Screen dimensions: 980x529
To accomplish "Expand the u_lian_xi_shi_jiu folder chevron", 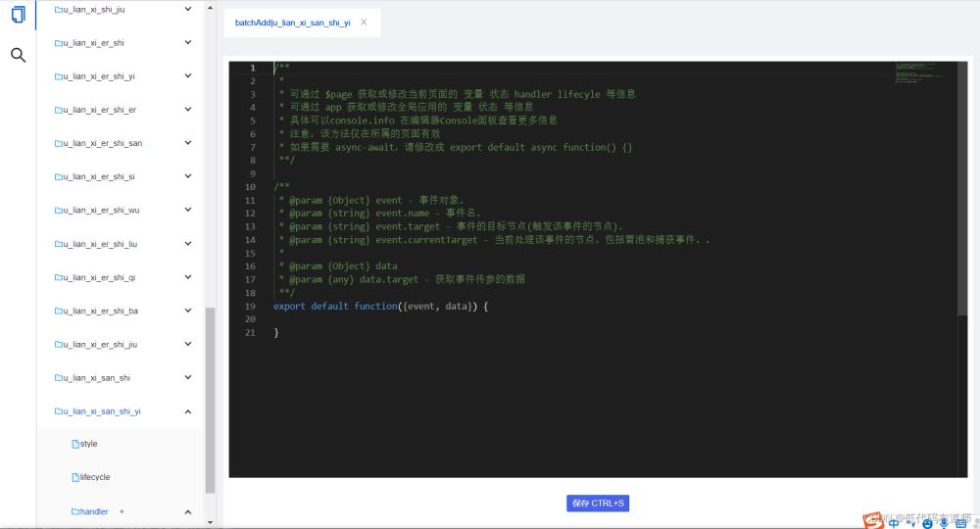I will pos(187,10).
